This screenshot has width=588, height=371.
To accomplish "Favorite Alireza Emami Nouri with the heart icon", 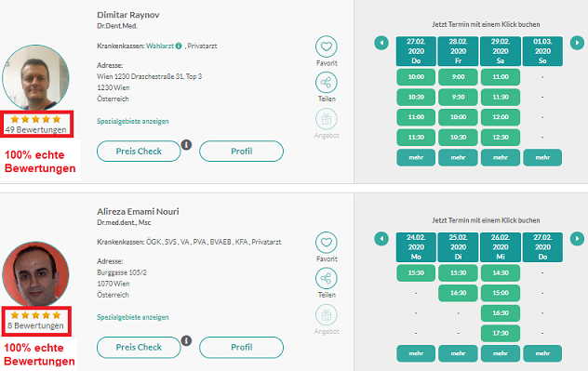I will (327, 243).
